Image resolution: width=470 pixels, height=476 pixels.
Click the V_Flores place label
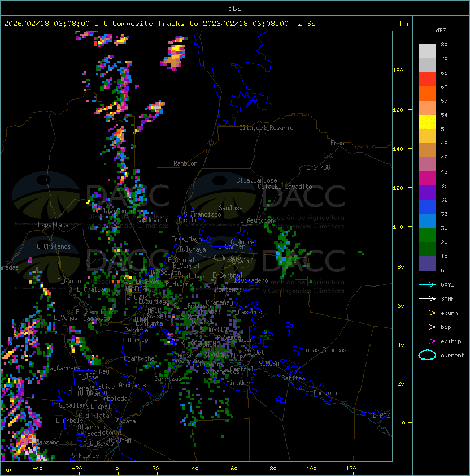coord(85,456)
